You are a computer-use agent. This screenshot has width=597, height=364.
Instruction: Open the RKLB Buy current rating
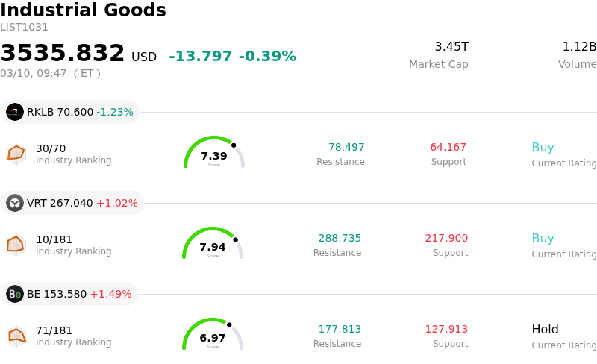pos(543,148)
